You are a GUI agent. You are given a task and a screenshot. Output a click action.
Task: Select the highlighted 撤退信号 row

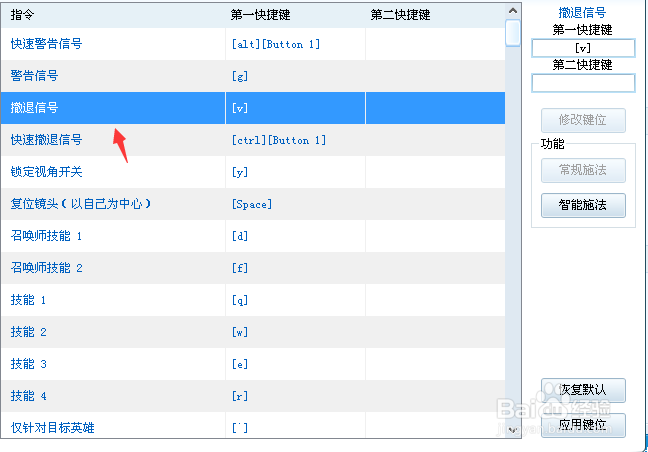point(253,108)
